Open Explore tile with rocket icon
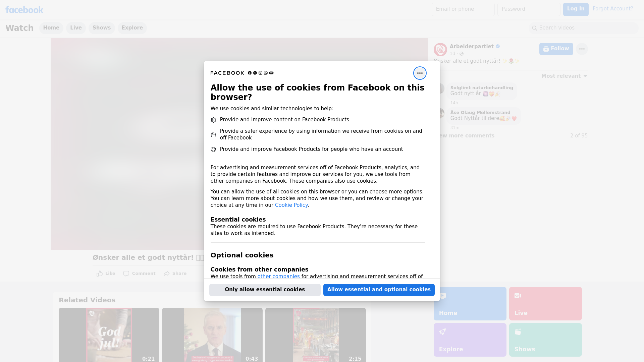The width and height of the screenshot is (644, 362). (470, 340)
